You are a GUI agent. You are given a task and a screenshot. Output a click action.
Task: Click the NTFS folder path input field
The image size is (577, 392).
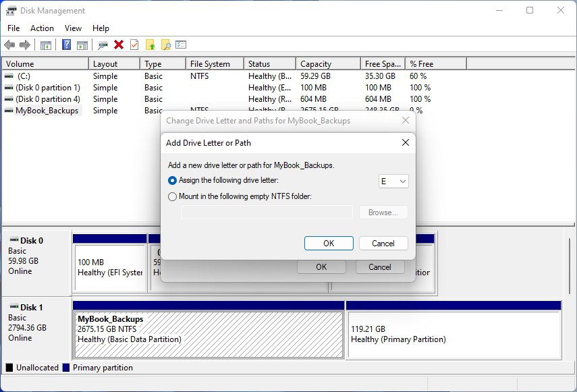267,213
